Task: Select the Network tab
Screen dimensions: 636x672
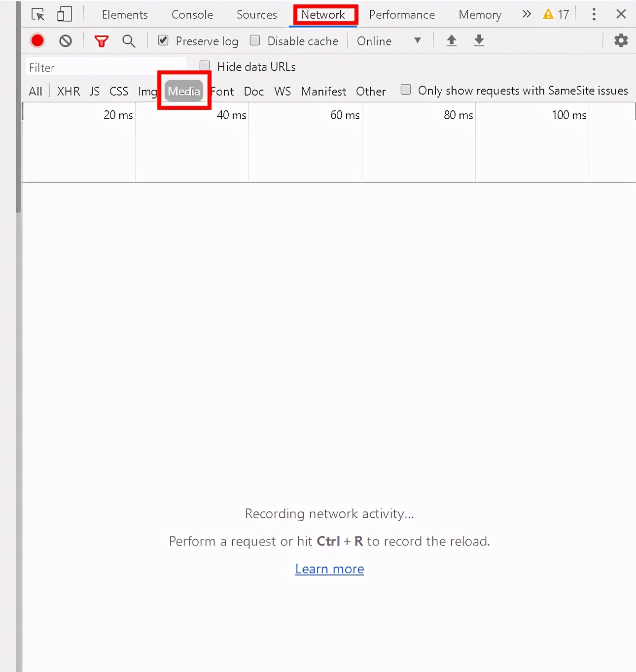Action: point(323,15)
